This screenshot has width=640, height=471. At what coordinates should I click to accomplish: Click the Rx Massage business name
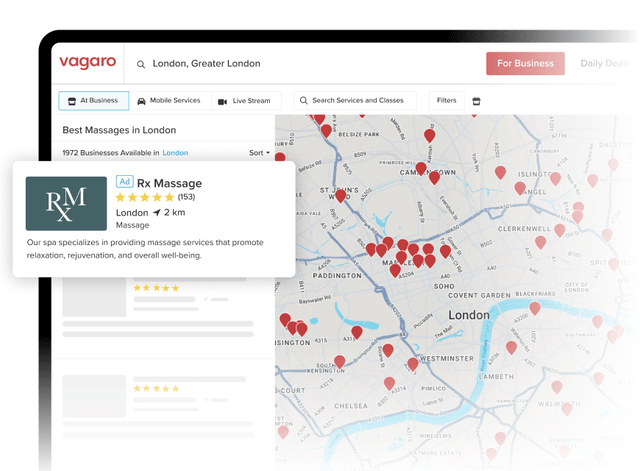pyautogui.click(x=169, y=183)
